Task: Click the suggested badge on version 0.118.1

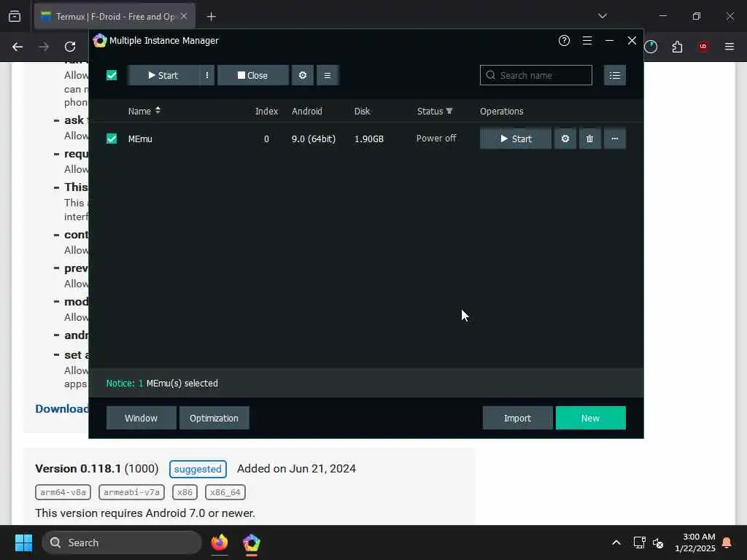Action: coord(198,469)
